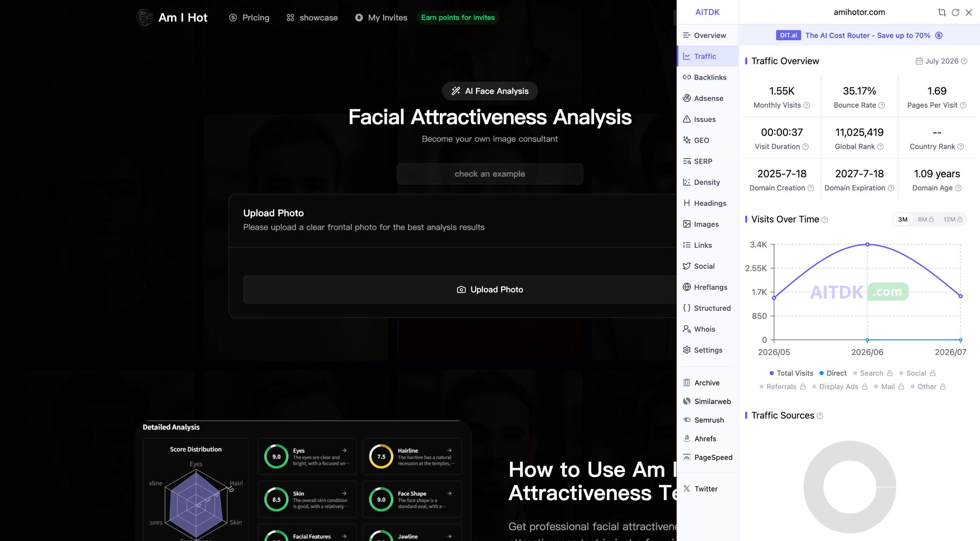
Task: Open the Whois section
Action: coord(708,329)
